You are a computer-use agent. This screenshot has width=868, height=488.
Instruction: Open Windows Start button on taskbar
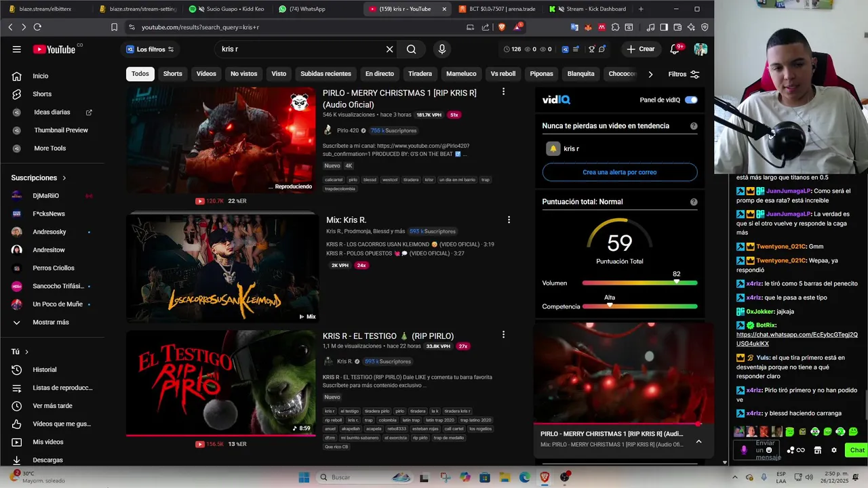click(x=304, y=477)
